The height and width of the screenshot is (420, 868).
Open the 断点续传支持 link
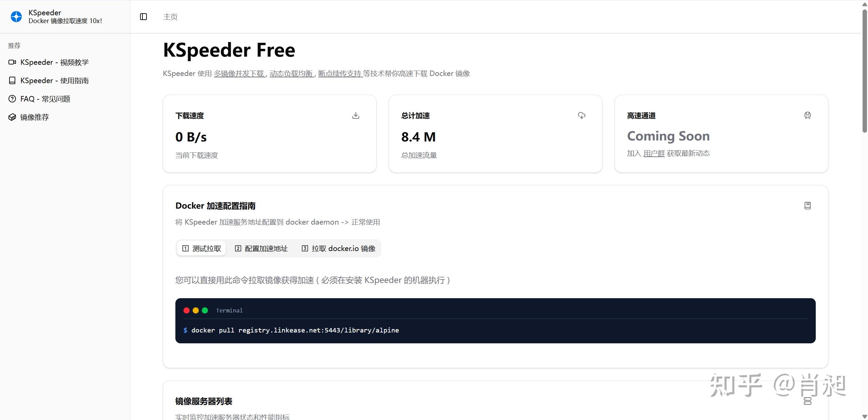tap(340, 73)
